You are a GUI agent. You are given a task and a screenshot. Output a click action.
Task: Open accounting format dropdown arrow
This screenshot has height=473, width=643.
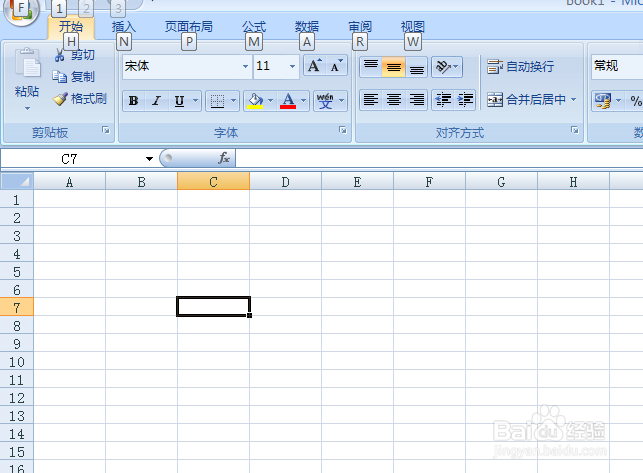[x=618, y=101]
